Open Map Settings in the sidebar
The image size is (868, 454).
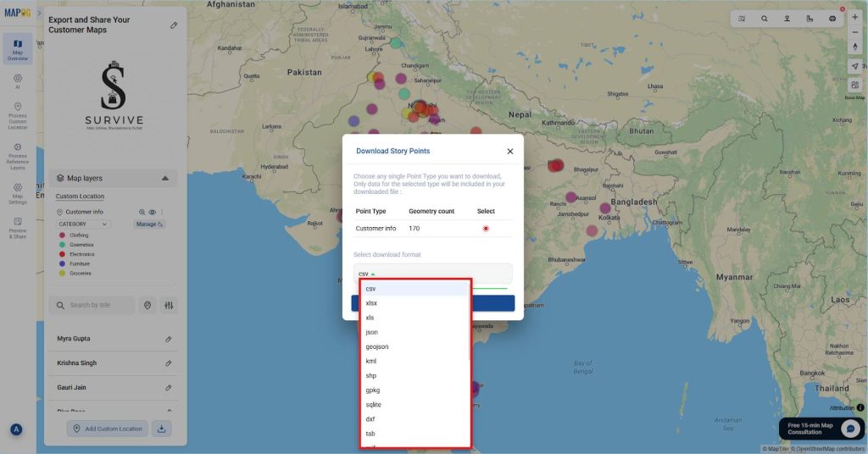point(18,191)
